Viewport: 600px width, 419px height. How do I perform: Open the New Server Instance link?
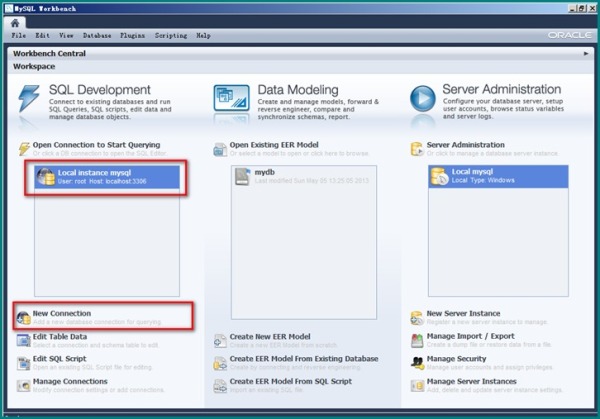(x=463, y=313)
